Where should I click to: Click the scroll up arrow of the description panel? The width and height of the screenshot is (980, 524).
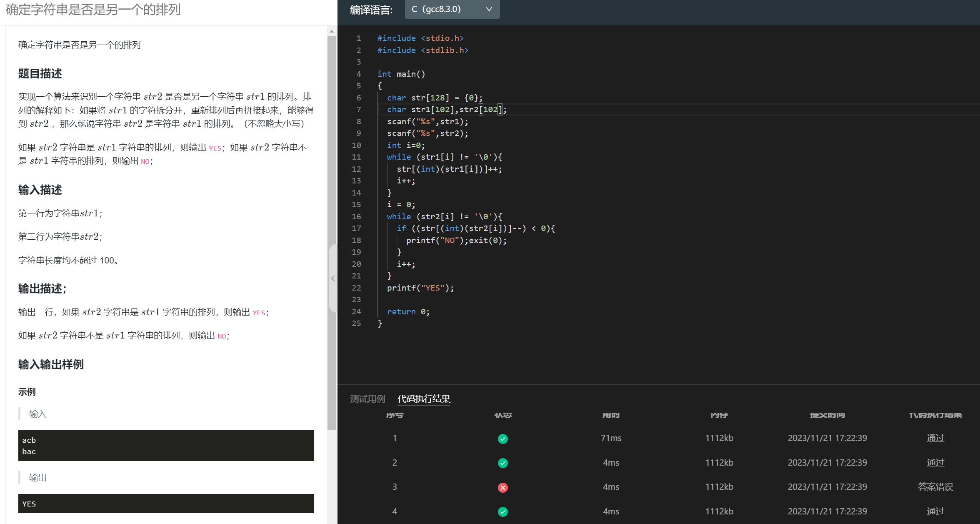pyautogui.click(x=332, y=31)
